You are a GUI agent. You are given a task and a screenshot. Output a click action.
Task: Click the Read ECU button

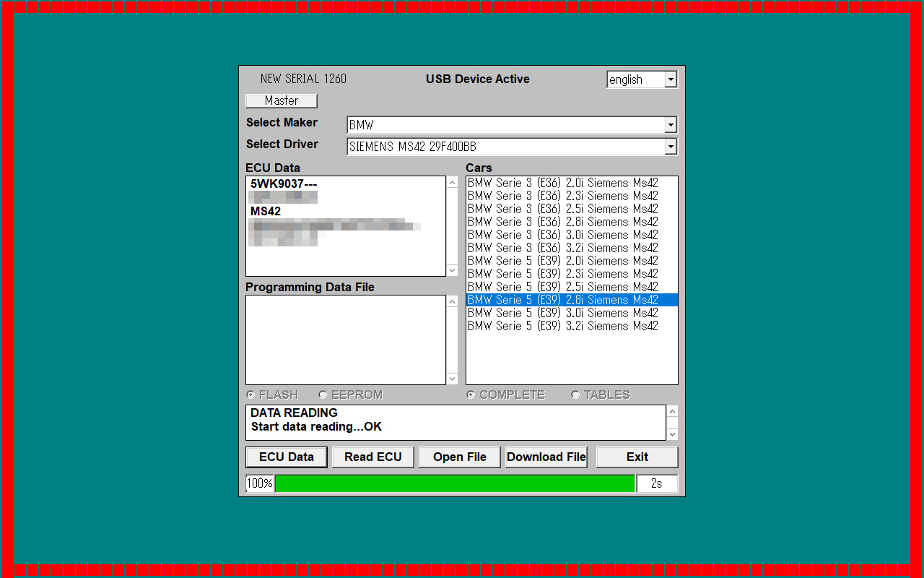click(x=373, y=457)
